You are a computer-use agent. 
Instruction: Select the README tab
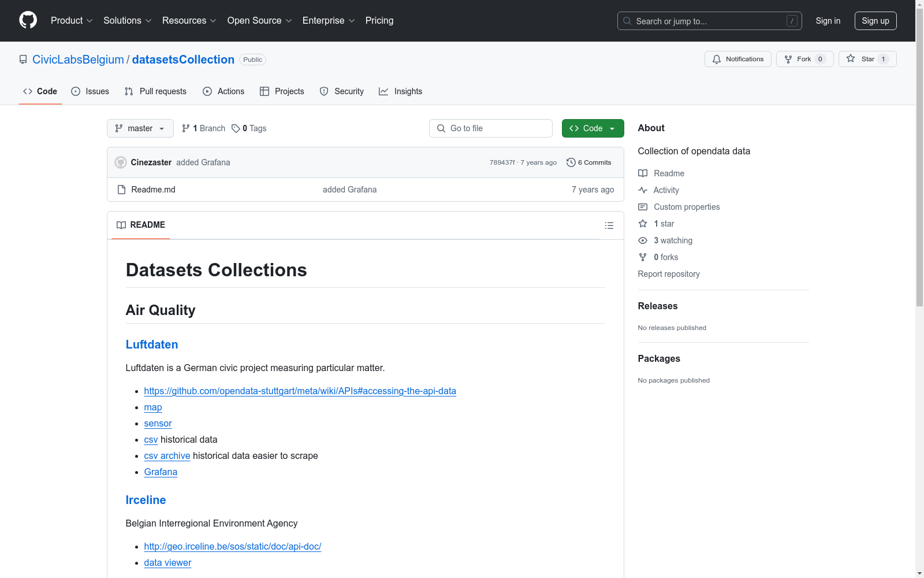pyautogui.click(x=141, y=225)
